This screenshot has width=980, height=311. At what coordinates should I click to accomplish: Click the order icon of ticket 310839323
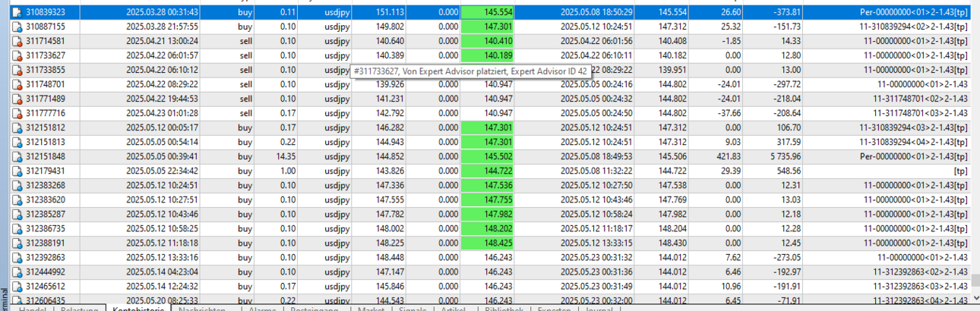[x=16, y=13]
